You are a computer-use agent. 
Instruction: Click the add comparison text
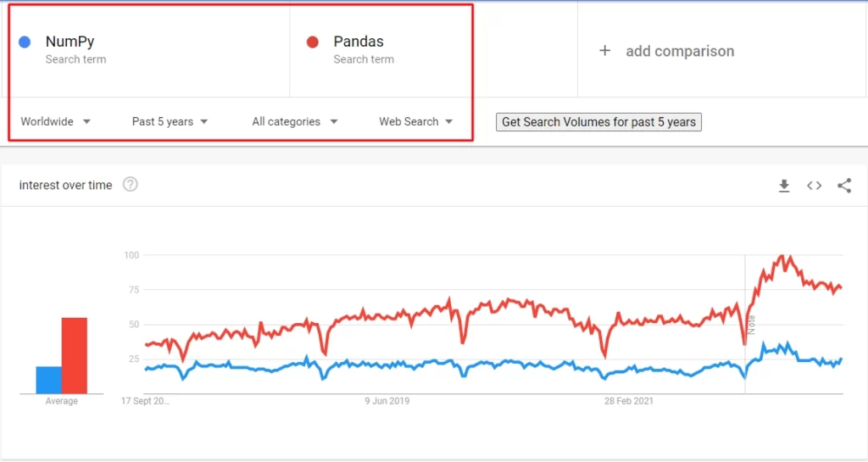pyautogui.click(x=680, y=52)
